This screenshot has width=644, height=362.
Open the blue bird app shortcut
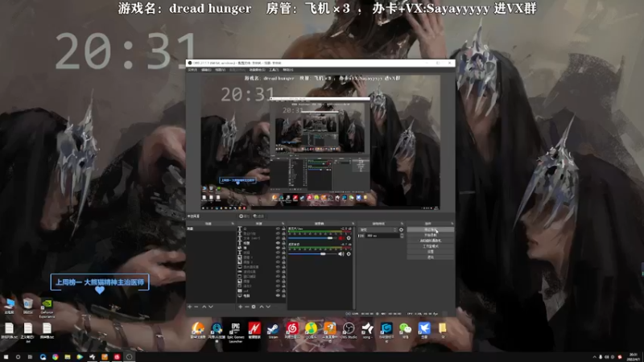click(x=424, y=331)
